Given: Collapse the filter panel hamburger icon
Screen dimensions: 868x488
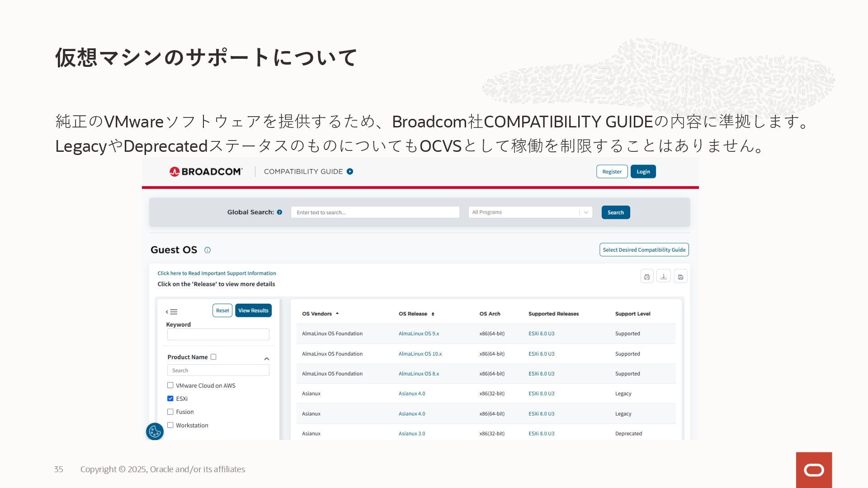Looking at the screenshot, I should (171, 312).
